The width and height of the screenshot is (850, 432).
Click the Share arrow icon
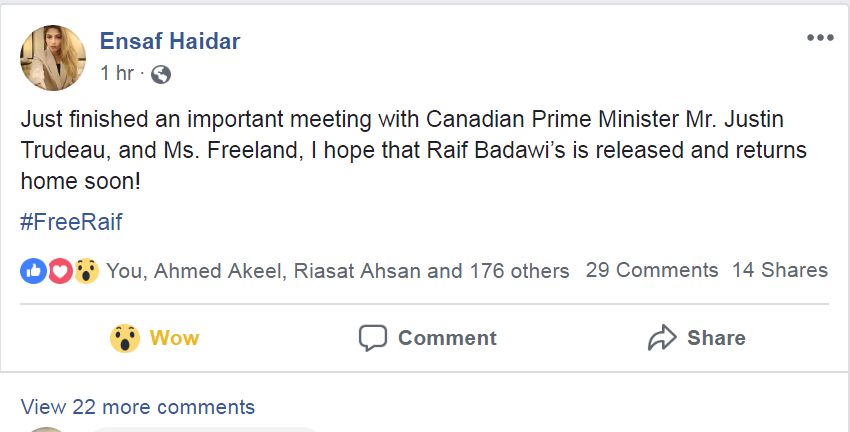(662, 338)
